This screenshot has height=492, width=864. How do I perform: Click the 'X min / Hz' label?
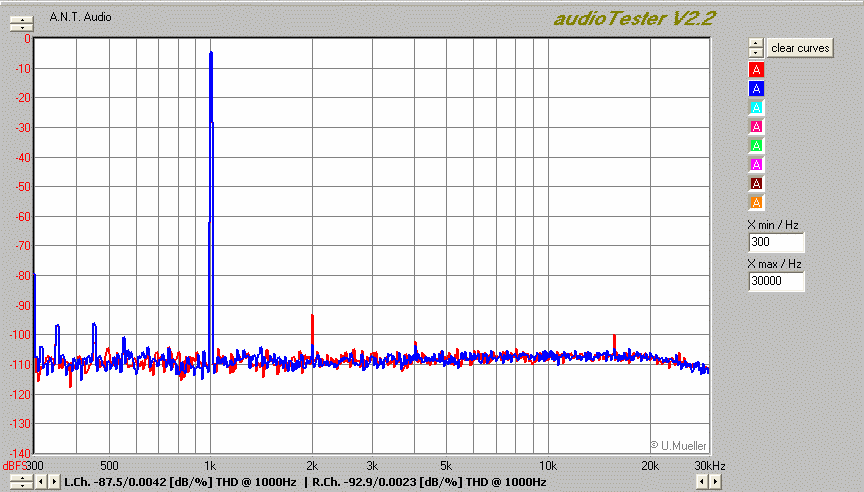773,225
